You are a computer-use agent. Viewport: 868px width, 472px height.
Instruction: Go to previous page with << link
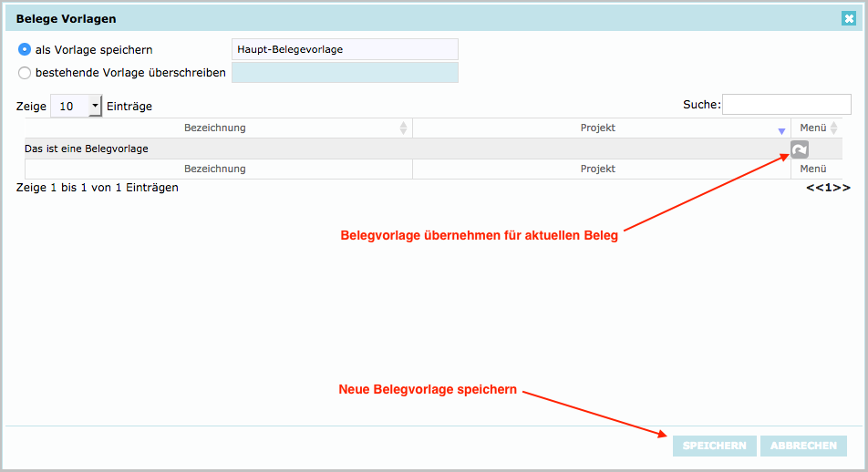click(x=813, y=189)
